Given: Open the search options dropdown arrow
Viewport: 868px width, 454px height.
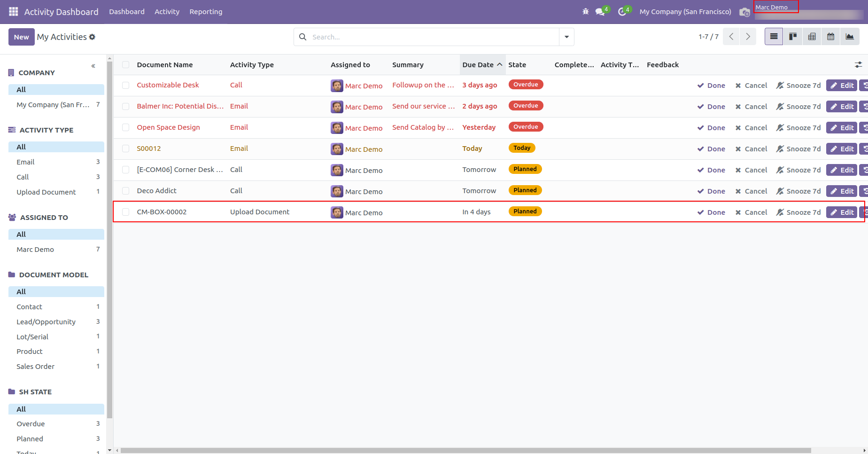Looking at the screenshot, I should tap(566, 37).
